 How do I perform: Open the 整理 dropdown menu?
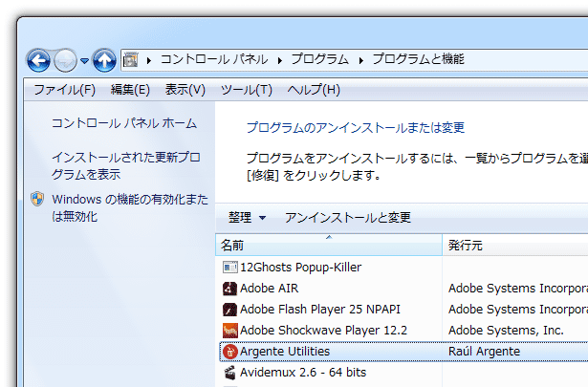pyautogui.click(x=247, y=217)
